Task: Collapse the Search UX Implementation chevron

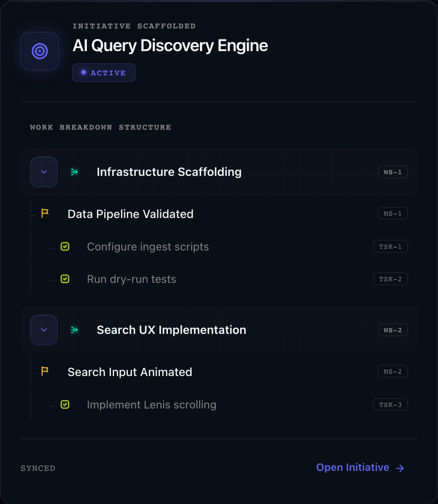Action: 44,330
